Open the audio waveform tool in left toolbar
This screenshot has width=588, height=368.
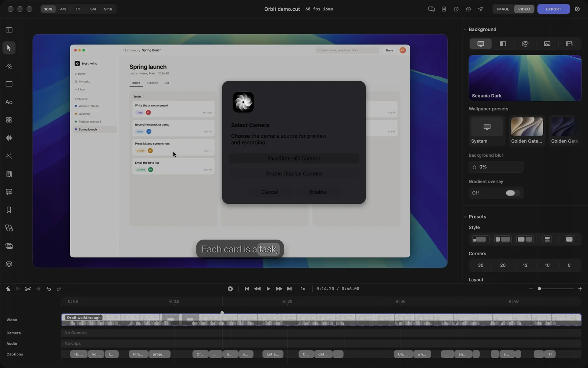pos(9,138)
